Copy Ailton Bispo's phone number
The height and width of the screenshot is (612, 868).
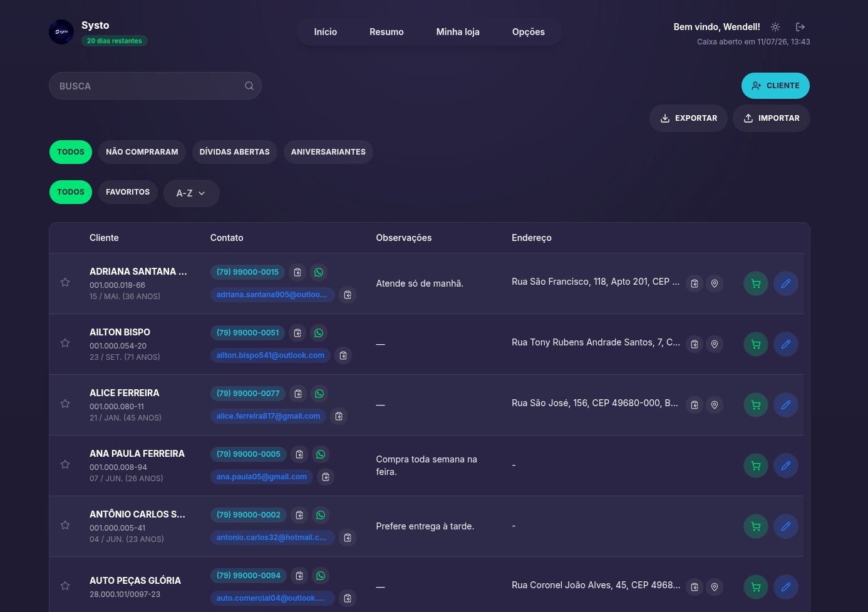tap(298, 333)
